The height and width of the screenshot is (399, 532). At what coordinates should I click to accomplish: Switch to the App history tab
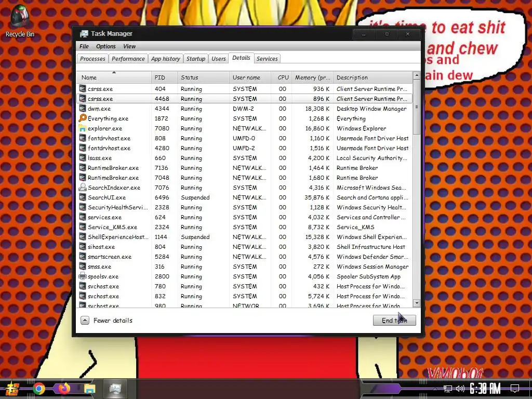pos(166,59)
